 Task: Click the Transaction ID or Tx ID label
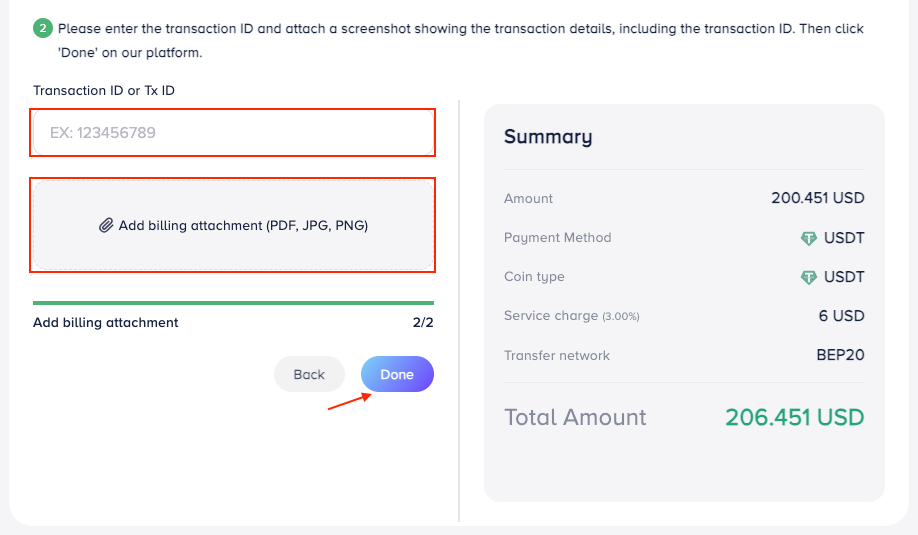[x=104, y=91]
